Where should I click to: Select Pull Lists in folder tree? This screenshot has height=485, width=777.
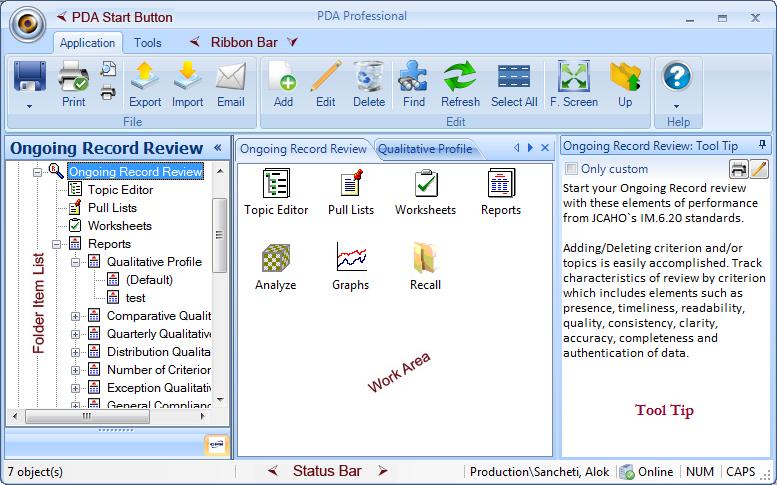pos(112,208)
